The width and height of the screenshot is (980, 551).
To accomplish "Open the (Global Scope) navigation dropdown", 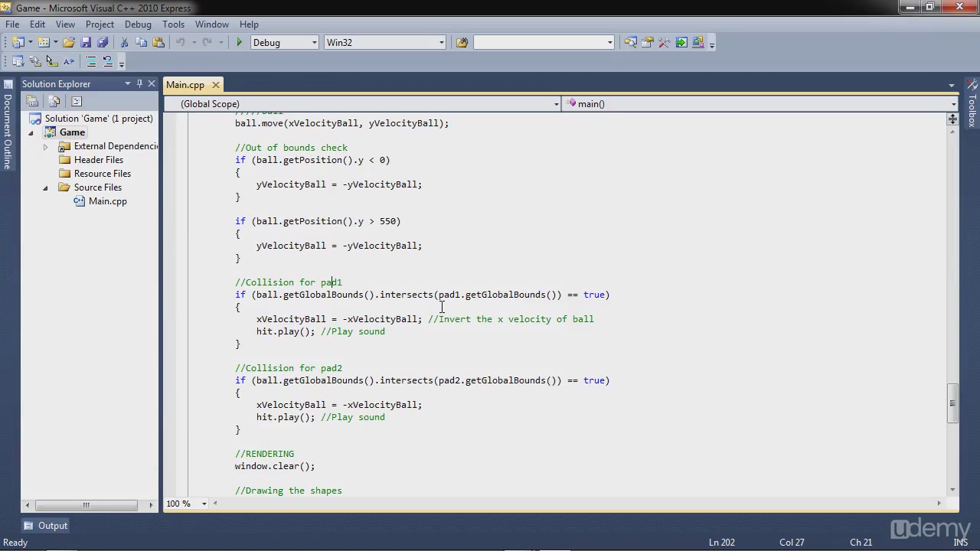I will coord(556,104).
